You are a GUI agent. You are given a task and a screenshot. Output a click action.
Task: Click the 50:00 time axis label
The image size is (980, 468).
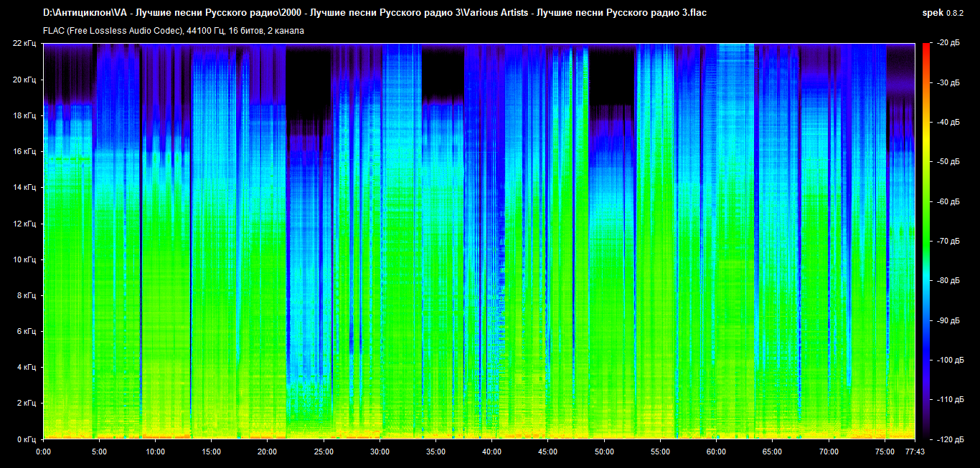pyautogui.click(x=604, y=452)
